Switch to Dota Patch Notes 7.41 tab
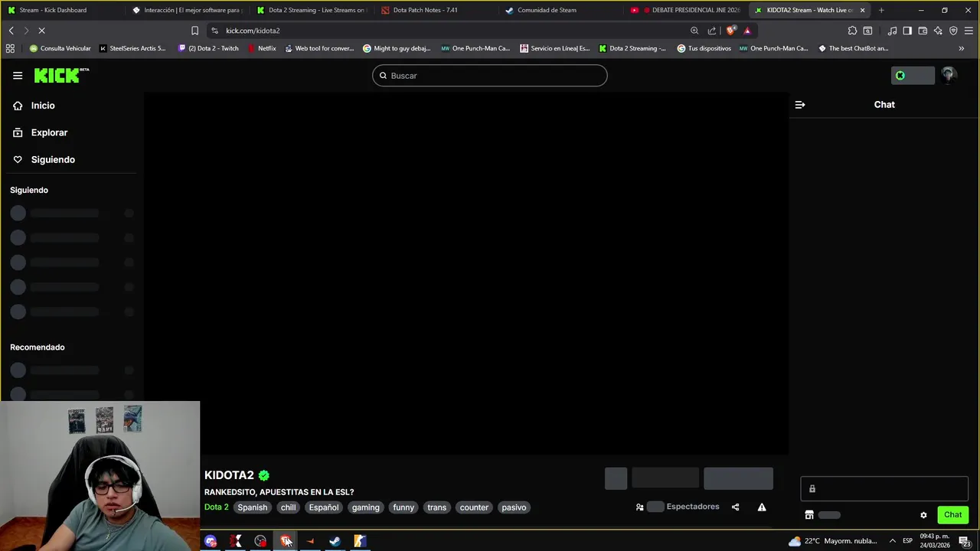Screen dimensions: 980x551 [436, 10]
